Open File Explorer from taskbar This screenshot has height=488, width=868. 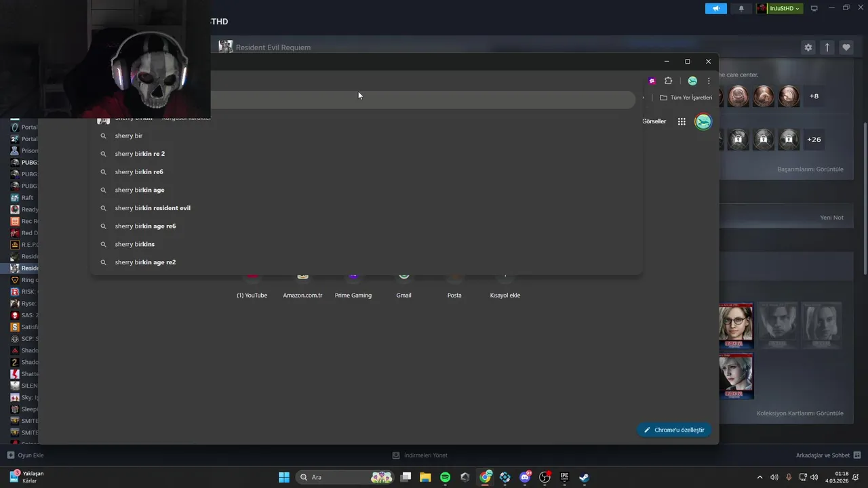pyautogui.click(x=425, y=477)
